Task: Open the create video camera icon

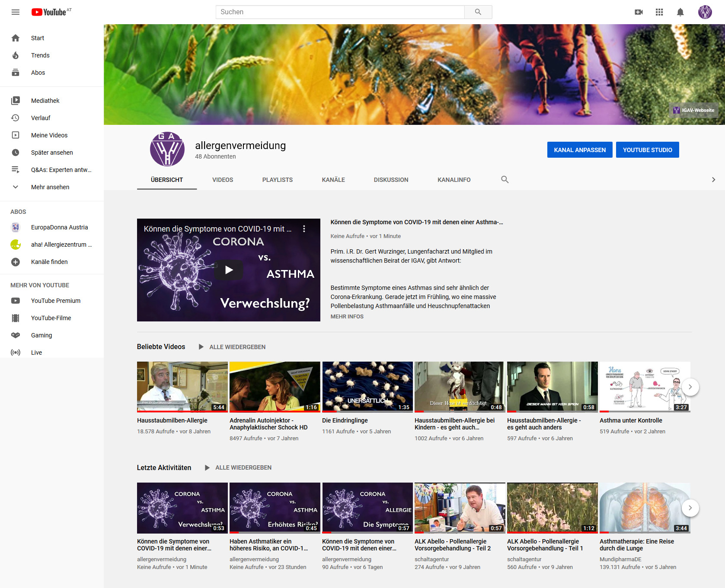Action: [x=639, y=12]
